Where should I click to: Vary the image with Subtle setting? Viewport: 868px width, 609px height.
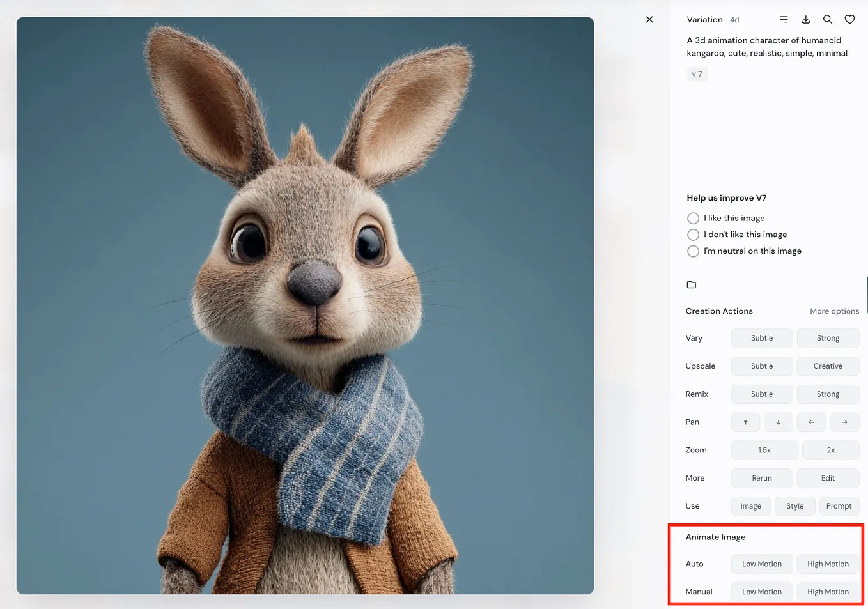tap(762, 338)
